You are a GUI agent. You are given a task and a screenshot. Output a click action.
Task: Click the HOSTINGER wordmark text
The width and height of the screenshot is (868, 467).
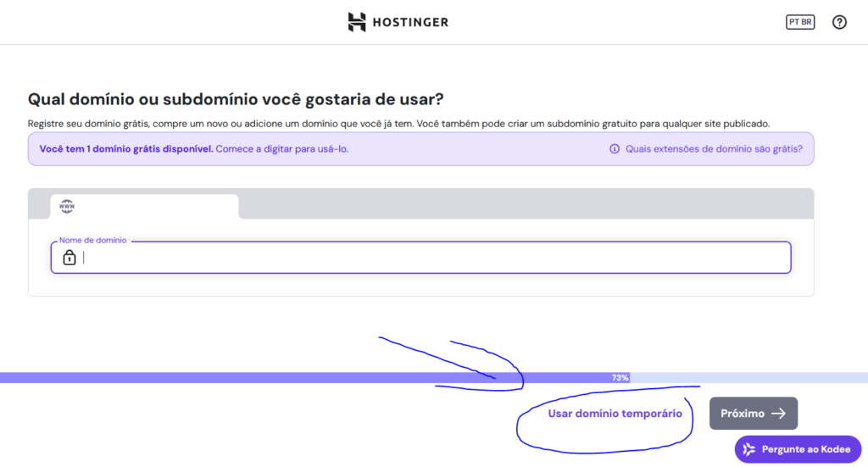tap(410, 22)
